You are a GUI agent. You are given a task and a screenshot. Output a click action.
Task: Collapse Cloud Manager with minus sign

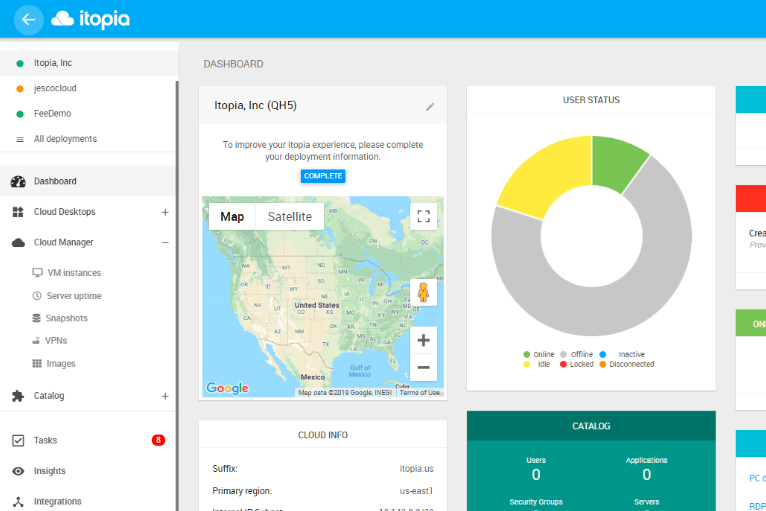[x=165, y=242]
